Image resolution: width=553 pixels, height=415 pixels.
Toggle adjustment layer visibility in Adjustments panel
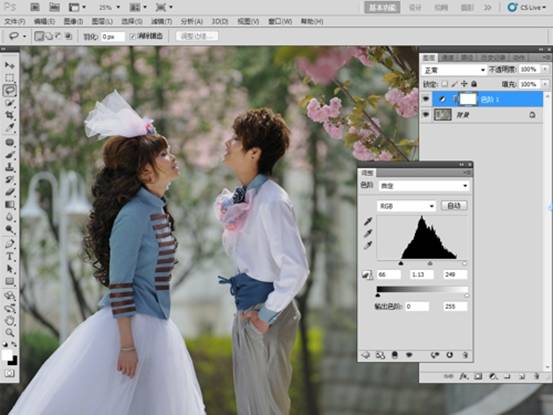409,355
